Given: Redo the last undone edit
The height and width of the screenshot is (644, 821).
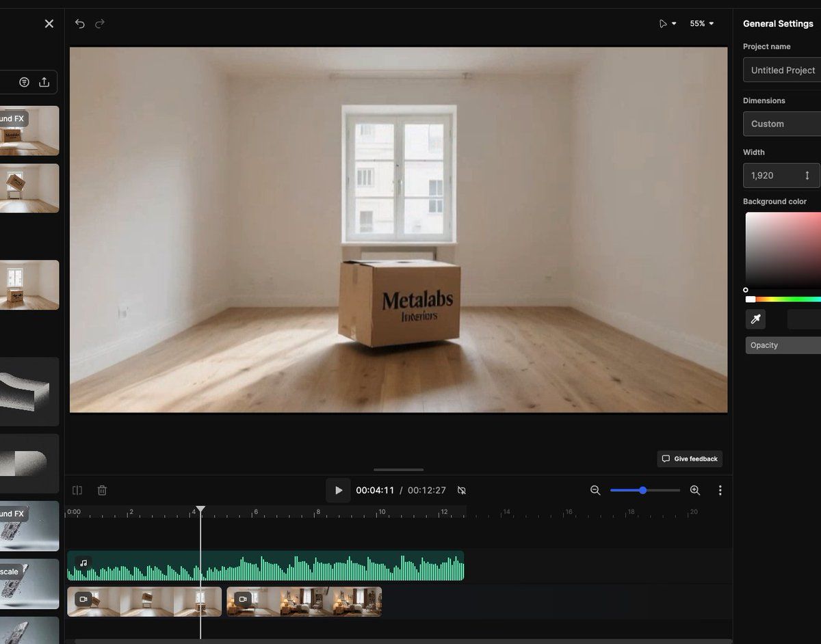Looking at the screenshot, I should point(100,23).
